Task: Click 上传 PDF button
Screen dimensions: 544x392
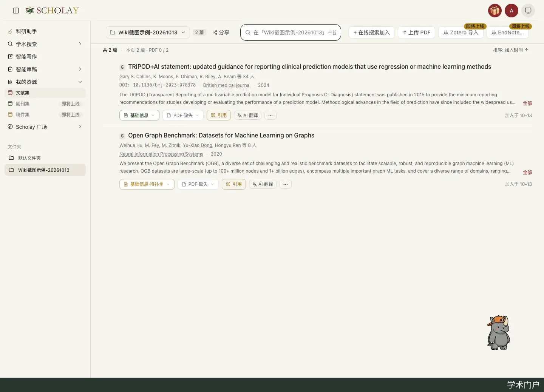Action: pyautogui.click(x=416, y=32)
